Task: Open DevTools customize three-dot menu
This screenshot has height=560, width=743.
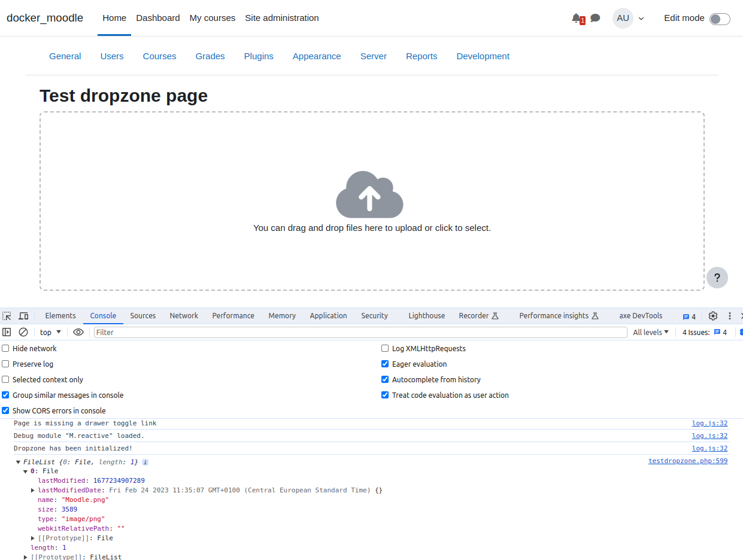Action: click(730, 316)
